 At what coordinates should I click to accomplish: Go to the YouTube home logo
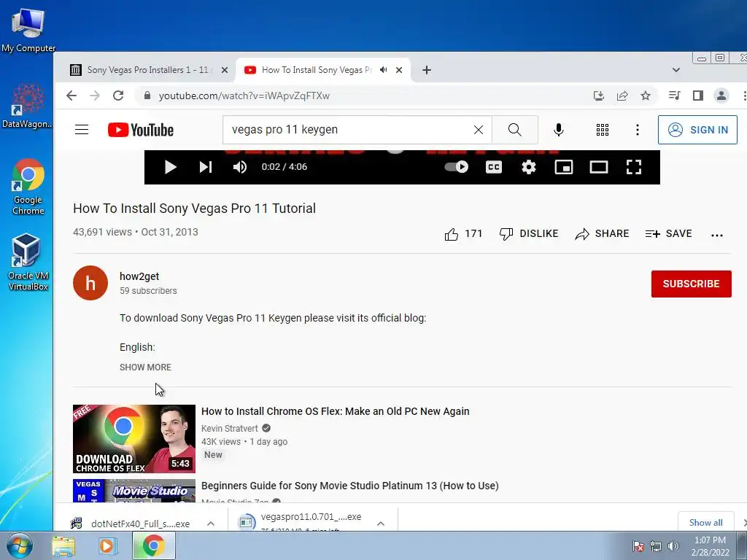[141, 130]
